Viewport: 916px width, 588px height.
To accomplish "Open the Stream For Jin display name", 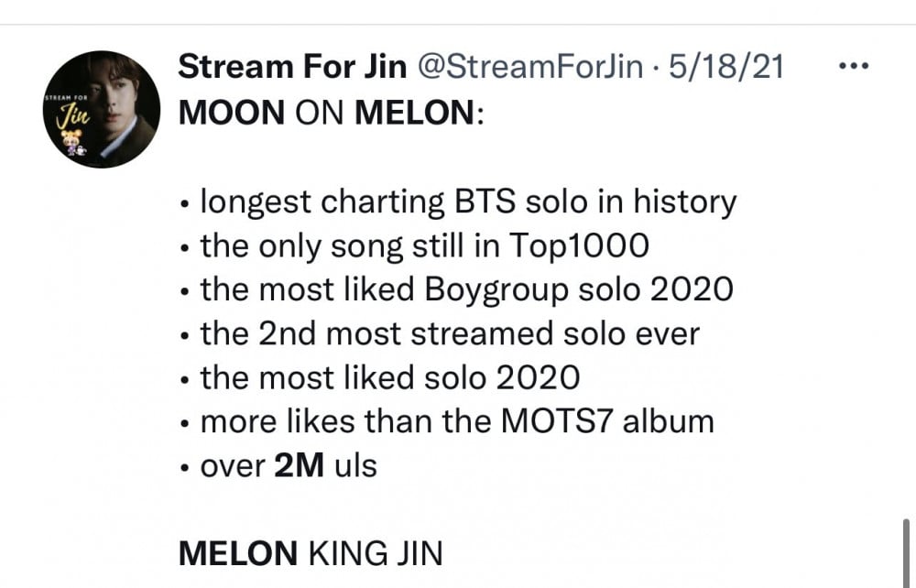I will 292,66.
